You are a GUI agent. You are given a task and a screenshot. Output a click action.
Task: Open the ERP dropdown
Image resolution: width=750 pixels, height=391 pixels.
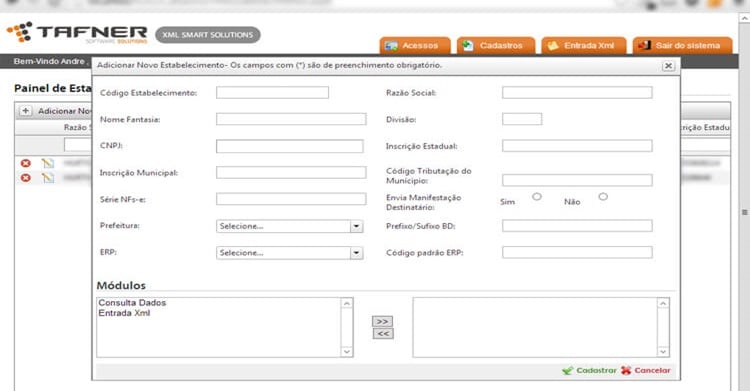click(289, 253)
